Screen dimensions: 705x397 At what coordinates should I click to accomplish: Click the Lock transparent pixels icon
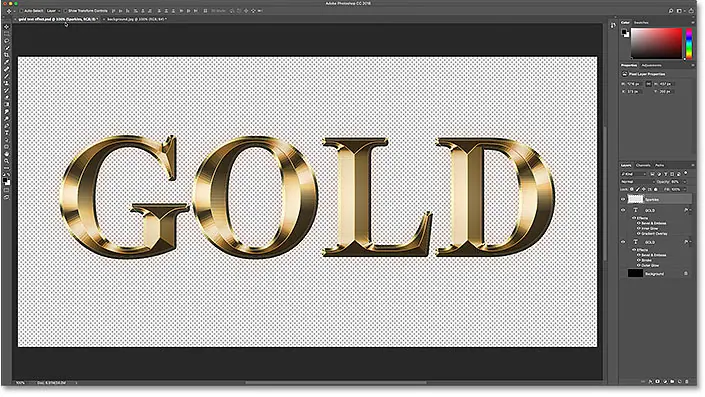click(631, 189)
